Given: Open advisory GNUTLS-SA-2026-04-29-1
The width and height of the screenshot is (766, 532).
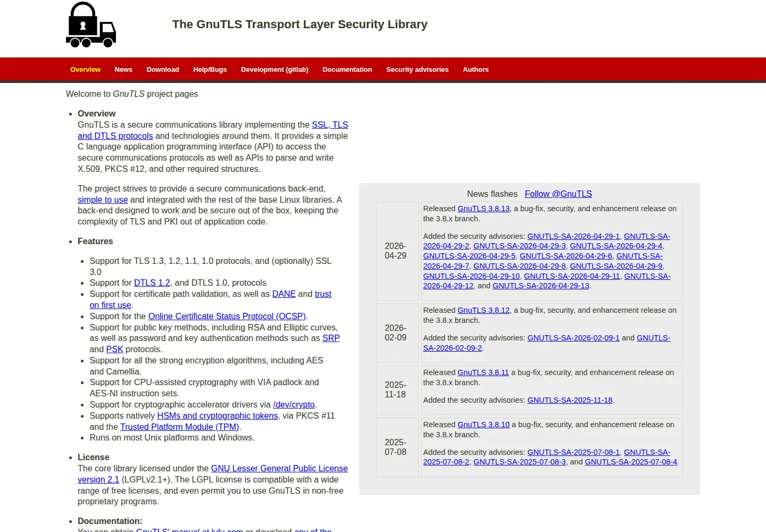Looking at the screenshot, I should pos(573,236).
